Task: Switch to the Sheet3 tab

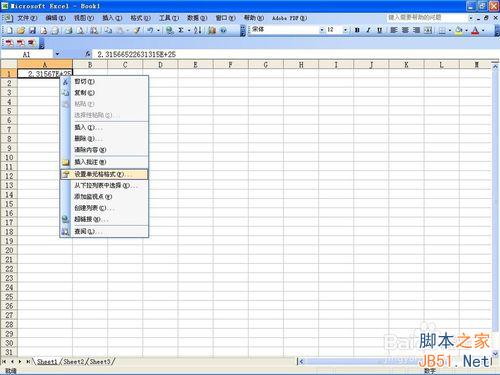Action: tap(100, 361)
